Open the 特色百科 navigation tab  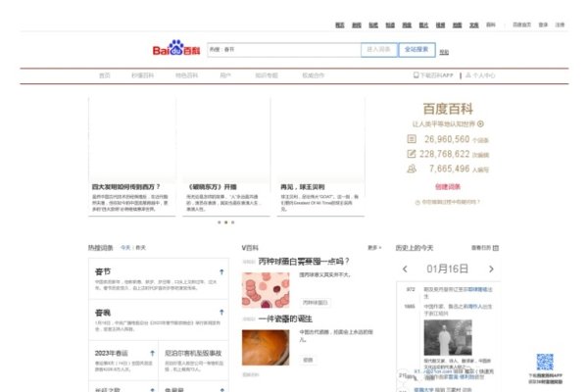click(187, 75)
